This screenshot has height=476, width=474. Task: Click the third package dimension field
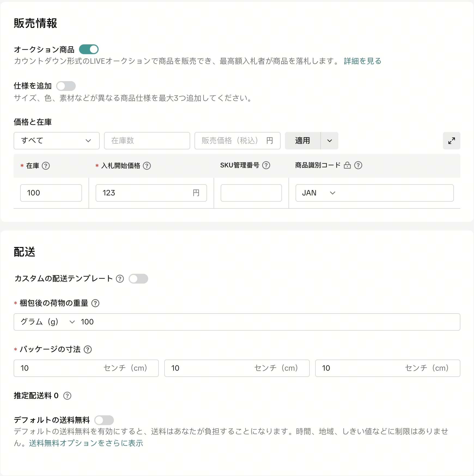(388, 368)
